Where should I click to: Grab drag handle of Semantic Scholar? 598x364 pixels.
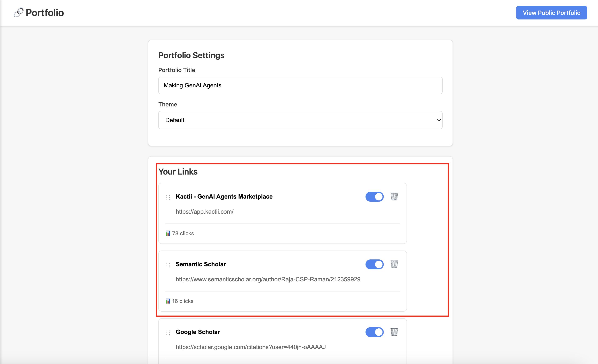pos(168,265)
